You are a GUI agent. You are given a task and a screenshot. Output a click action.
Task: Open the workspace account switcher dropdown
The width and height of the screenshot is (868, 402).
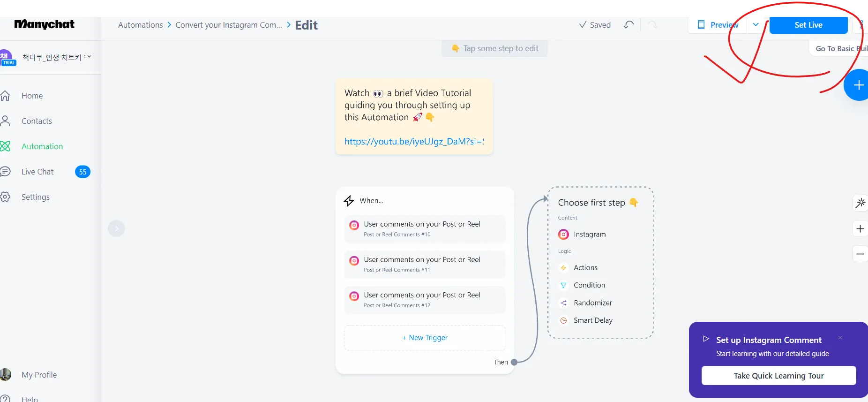pyautogui.click(x=89, y=57)
